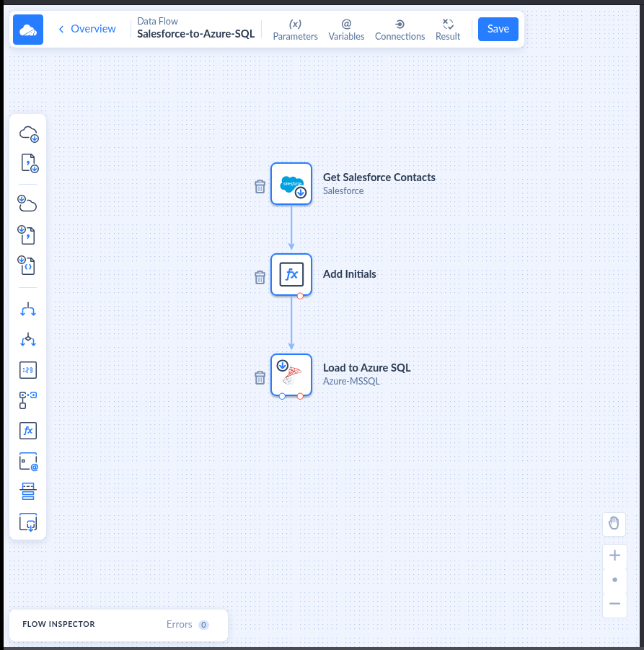Select the Row Count stacked component
This screenshot has width=644, height=650.
[28, 491]
